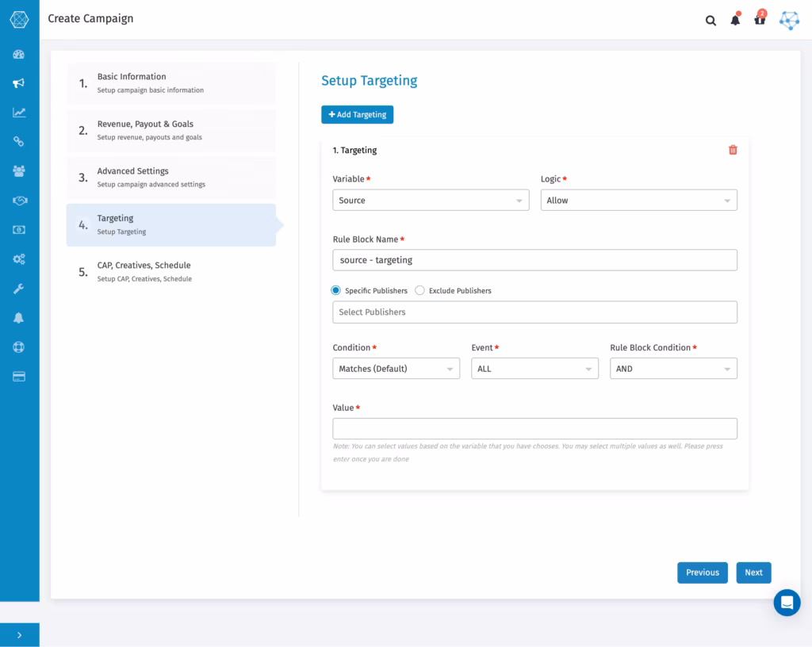Click the Setup Targeting heading
This screenshot has height=647, width=812.
pos(370,81)
